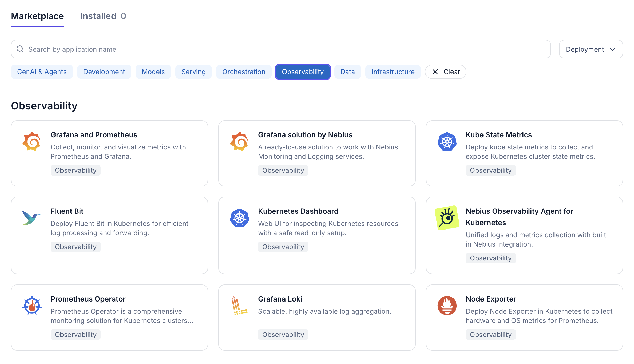This screenshot has width=634, height=364.
Task: Switch to the Installed tab
Action: 103,16
